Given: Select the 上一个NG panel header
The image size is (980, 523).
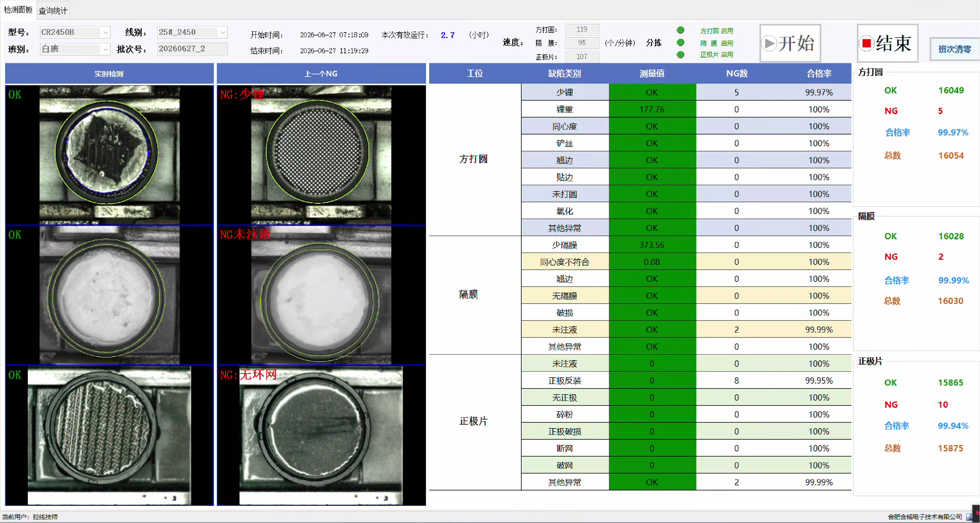Looking at the screenshot, I should [x=321, y=74].
